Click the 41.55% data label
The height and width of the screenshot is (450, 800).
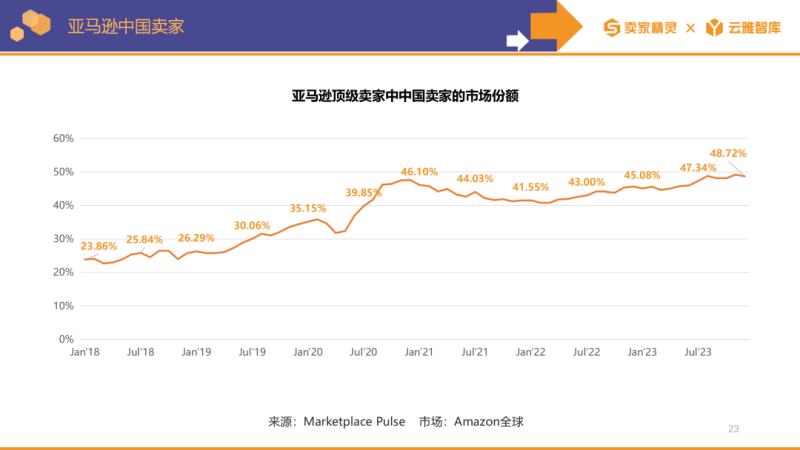[531, 187]
